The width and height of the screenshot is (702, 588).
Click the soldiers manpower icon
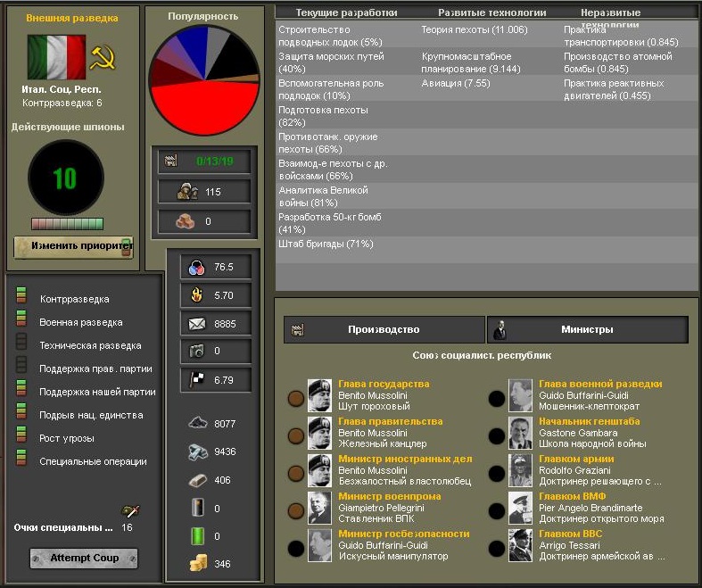tap(188, 191)
